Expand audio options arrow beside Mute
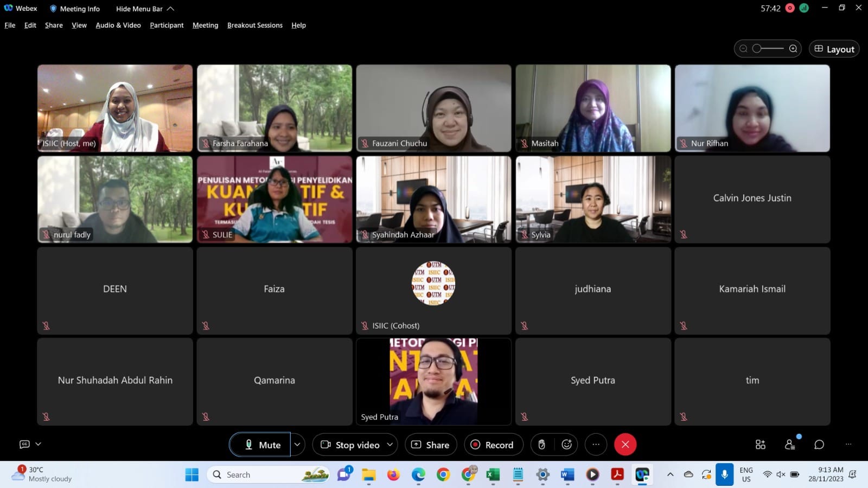Screen dimensions: 868x488 point(297,445)
